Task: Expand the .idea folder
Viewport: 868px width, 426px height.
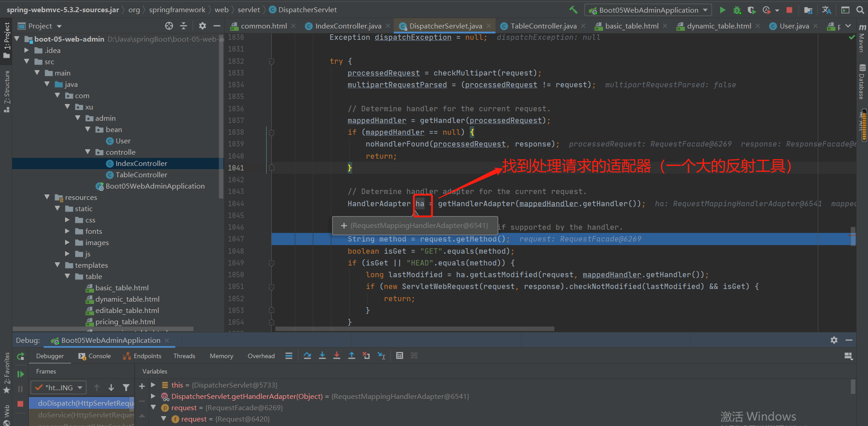Action: point(27,50)
